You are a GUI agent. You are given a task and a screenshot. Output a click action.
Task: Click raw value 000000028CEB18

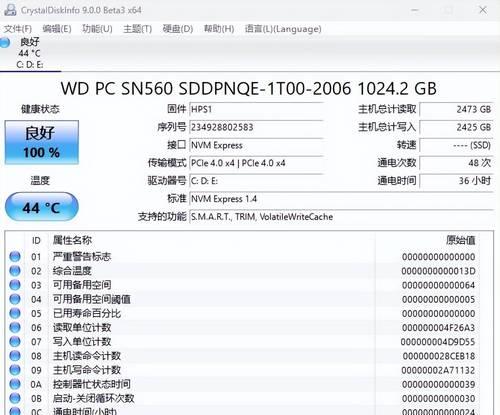point(439,356)
